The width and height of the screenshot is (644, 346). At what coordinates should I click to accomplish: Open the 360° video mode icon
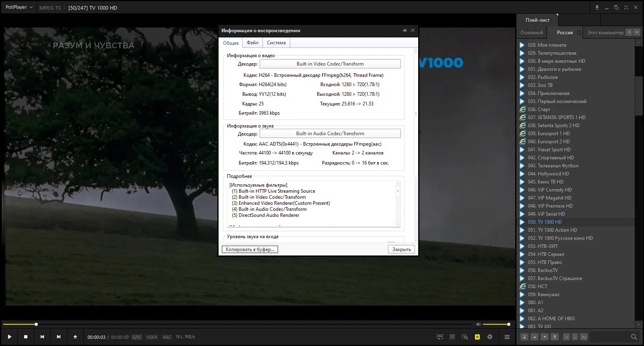pos(440,337)
